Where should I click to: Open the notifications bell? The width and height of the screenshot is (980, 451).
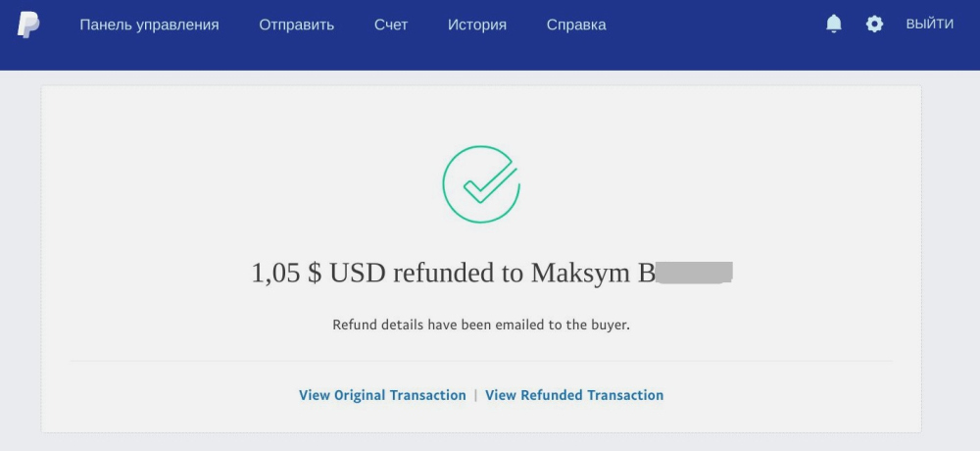coord(834,24)
